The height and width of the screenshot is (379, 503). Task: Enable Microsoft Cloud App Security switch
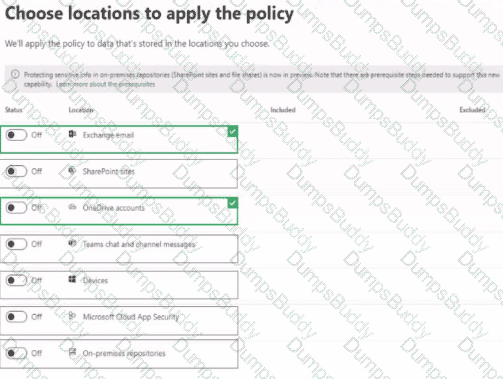(x=16, y=317)
